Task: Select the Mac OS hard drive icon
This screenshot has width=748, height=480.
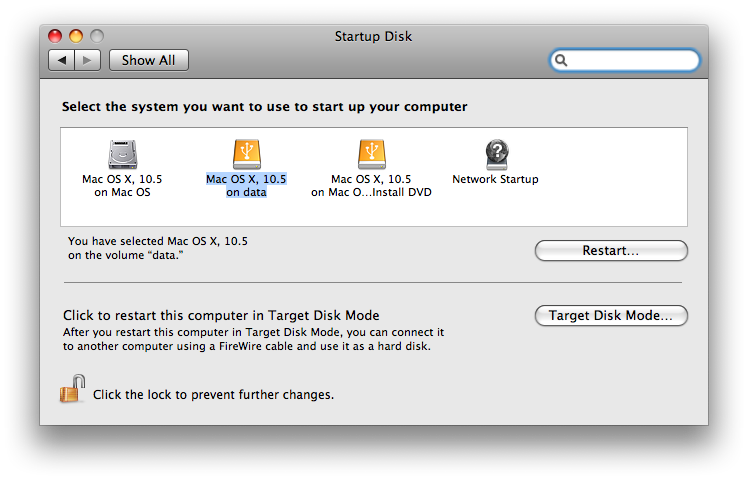Action: tap(122, 153)
